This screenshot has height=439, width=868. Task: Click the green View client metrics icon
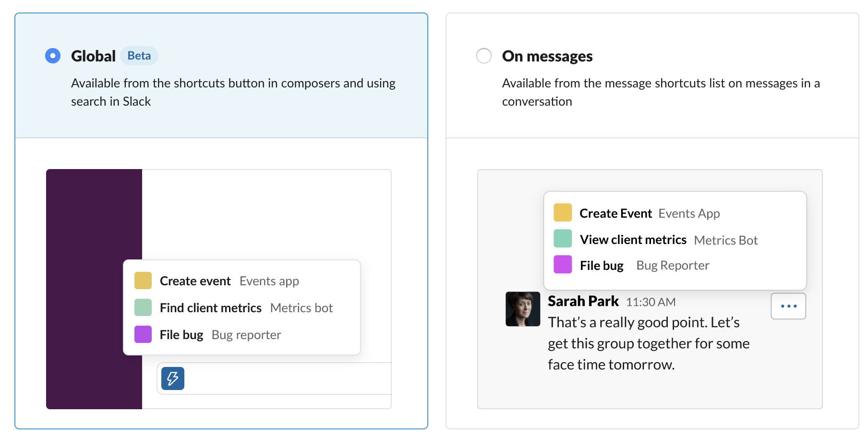tap(563, 238)
